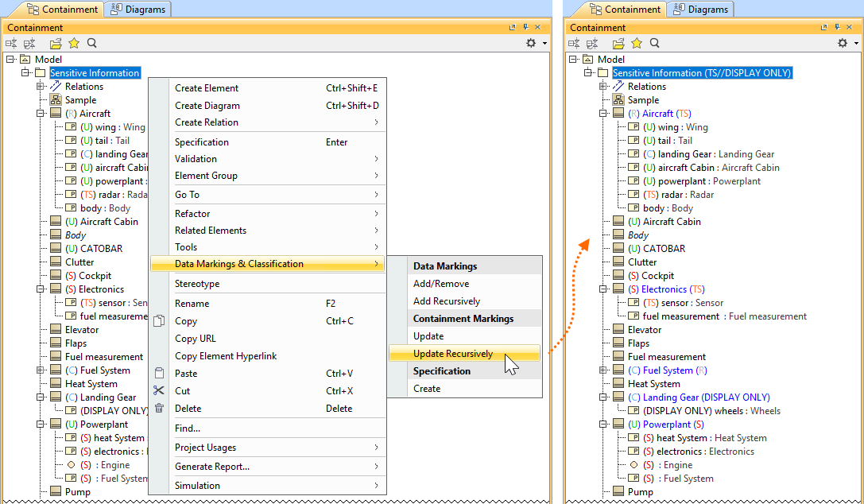The image size is (864, 504).
Task: Click the Sample diagram icon in right tree
Action: coord(618,100)
